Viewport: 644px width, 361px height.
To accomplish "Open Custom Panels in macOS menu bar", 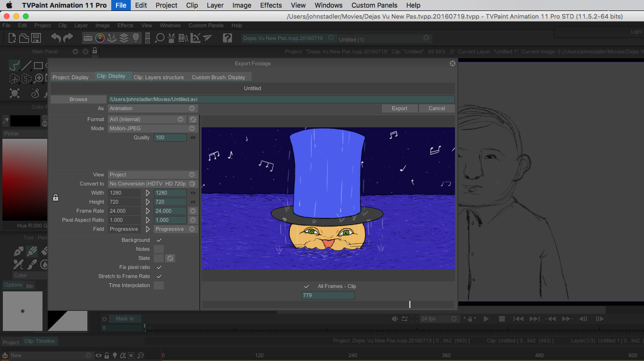I will pos(374,5).
